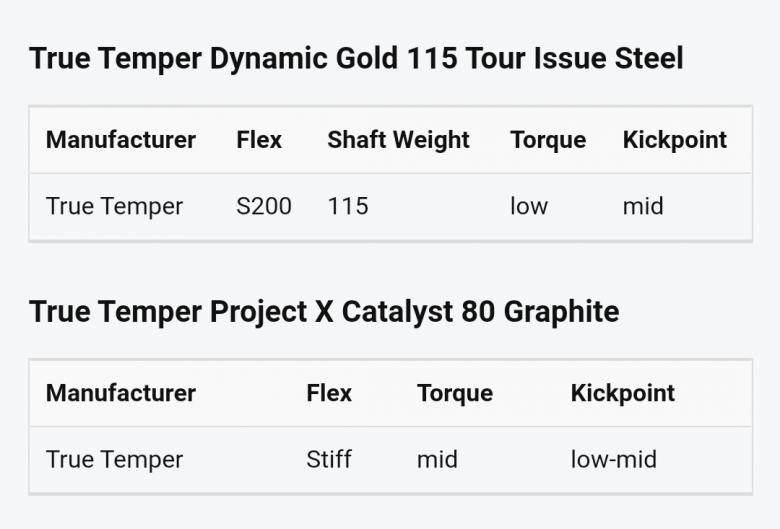Click Torque header in the Dynamic Gold table
This screenshot has width=780, height=529.
point(548,140)
